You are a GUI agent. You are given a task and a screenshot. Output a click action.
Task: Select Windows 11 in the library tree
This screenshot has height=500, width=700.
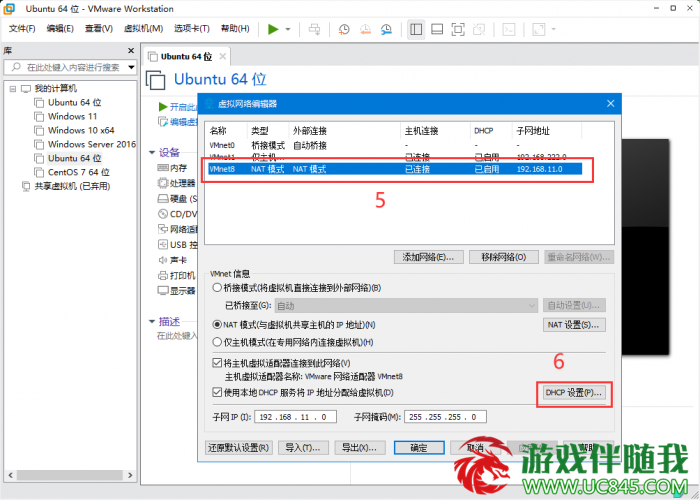pyautogui.click(x=72, y=117)
